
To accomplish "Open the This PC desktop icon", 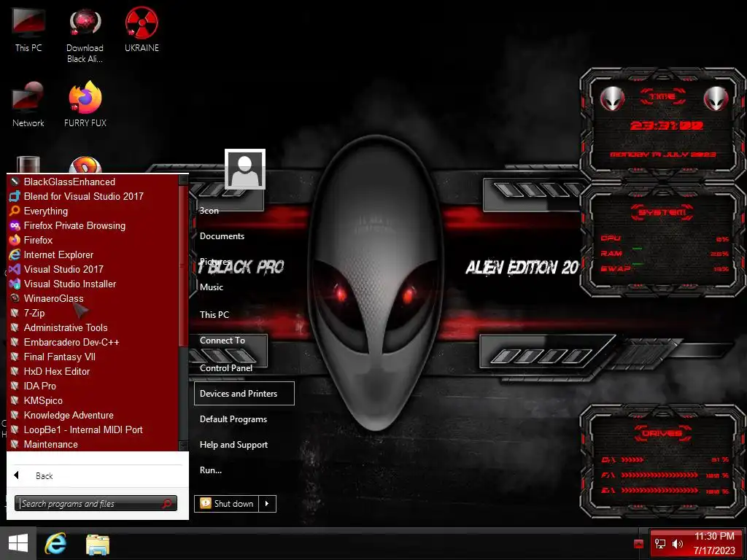I will point(28,30).
